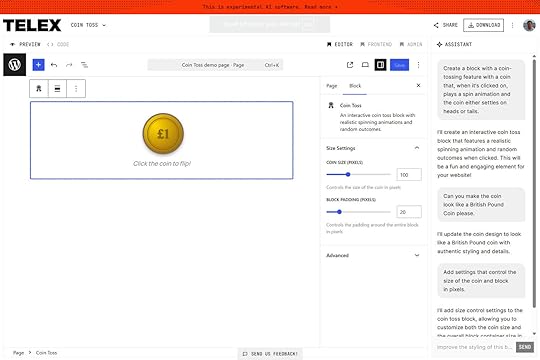Switch to the Page settings tab
The height and width of the screenshot is (360, 540).
point(332,86)
